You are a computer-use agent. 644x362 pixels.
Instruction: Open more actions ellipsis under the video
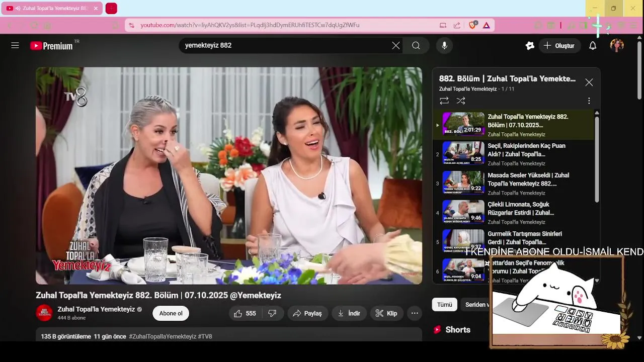(x=415, y=313)
